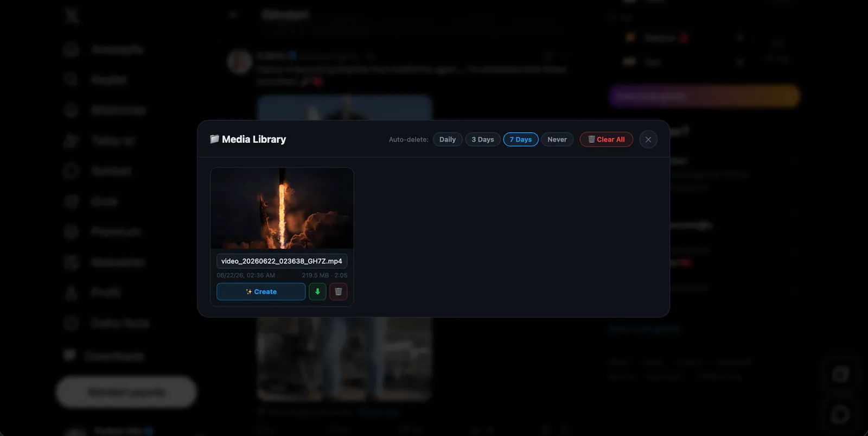Open the rocket launch video thumbnail
This screenshot has height=436, width=868.
click(282, 208)
